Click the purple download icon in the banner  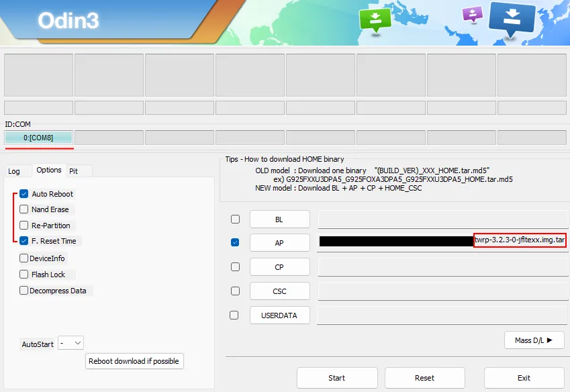tap(472, 15)
